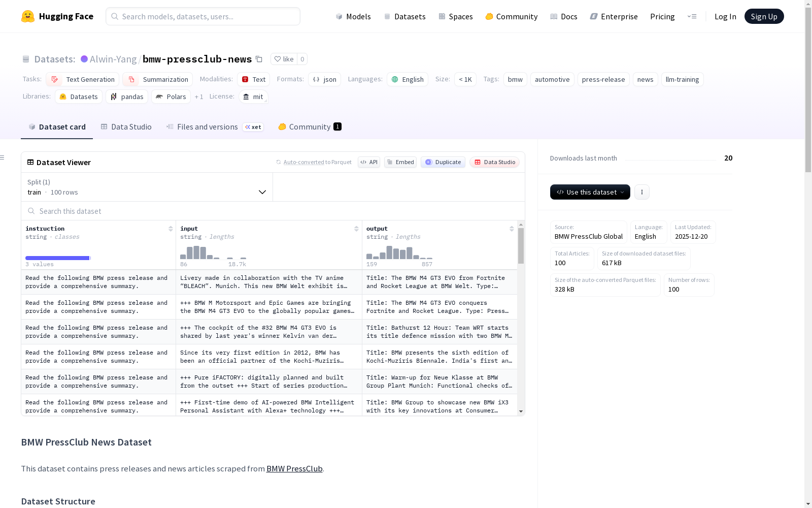Select cell '+++ Pure iFACTORY: digitally planned'

(269, 382)
